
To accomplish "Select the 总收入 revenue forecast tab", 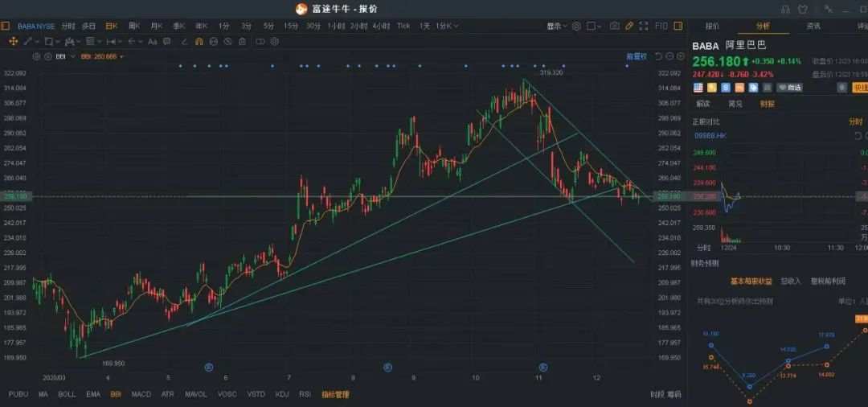I will (791, 282).
